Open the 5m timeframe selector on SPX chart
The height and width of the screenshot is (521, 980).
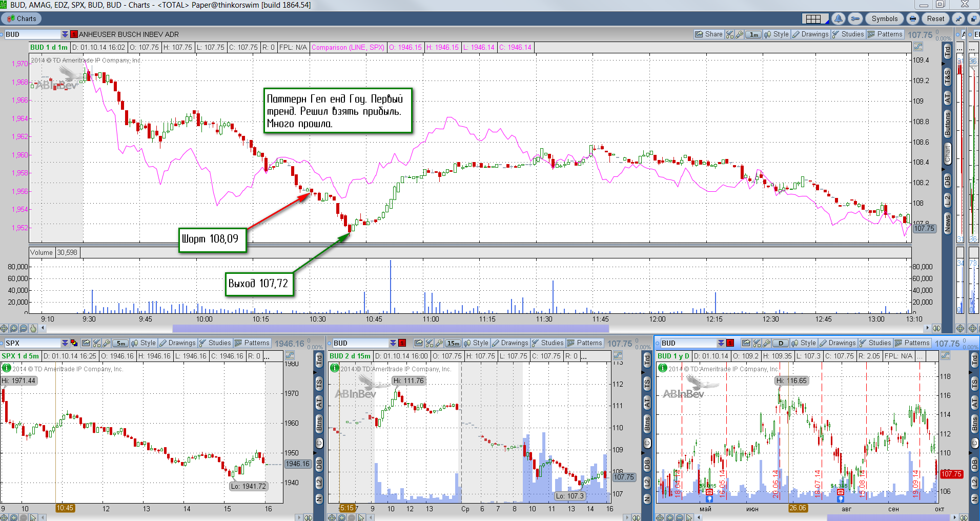click(120, 343)
